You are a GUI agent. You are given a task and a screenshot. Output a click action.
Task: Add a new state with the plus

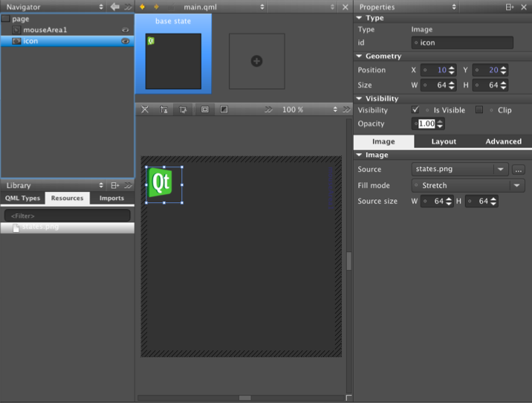click(256, 61)
